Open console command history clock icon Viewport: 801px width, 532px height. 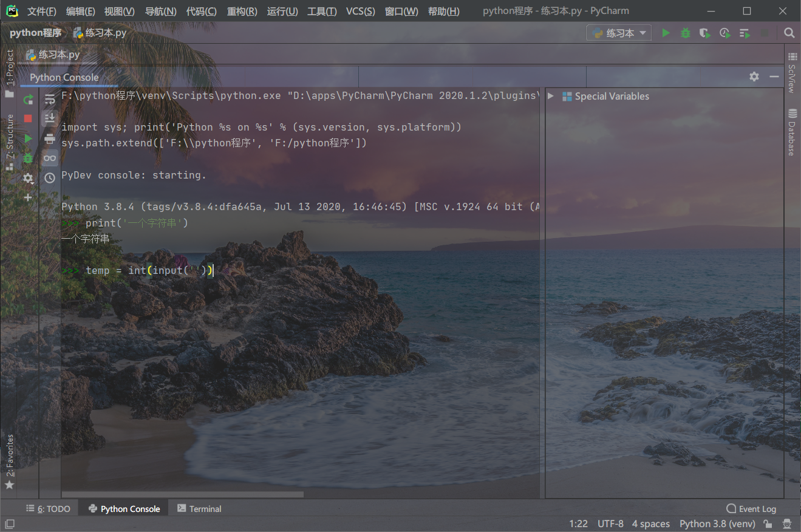(50, 178)
